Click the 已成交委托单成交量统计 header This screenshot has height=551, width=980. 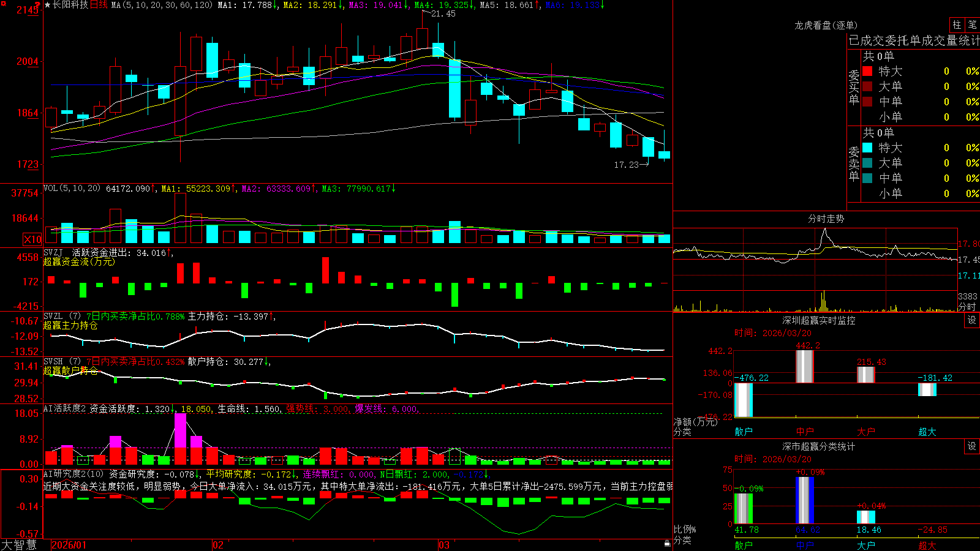(914, 40)
